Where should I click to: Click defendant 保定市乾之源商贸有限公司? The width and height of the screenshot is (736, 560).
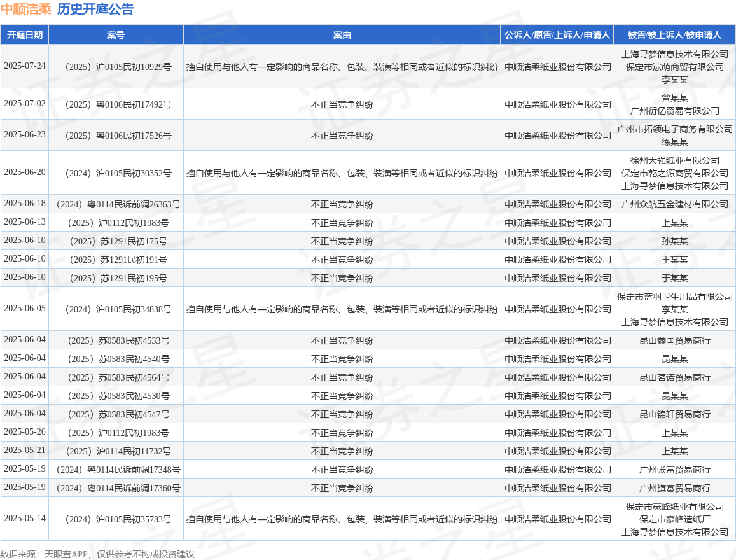(x=674, y=173)
